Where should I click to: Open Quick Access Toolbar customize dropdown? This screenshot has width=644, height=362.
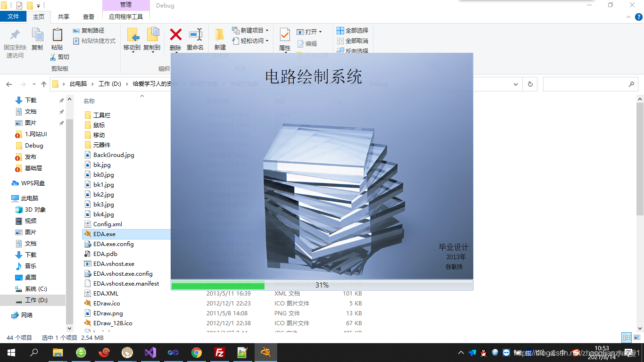click(x=38, y=6)
